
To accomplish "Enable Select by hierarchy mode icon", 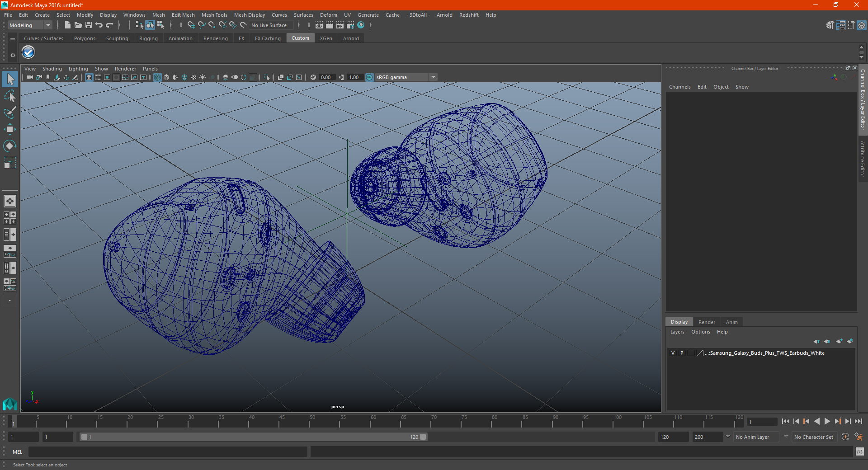I will pos(139,25).
